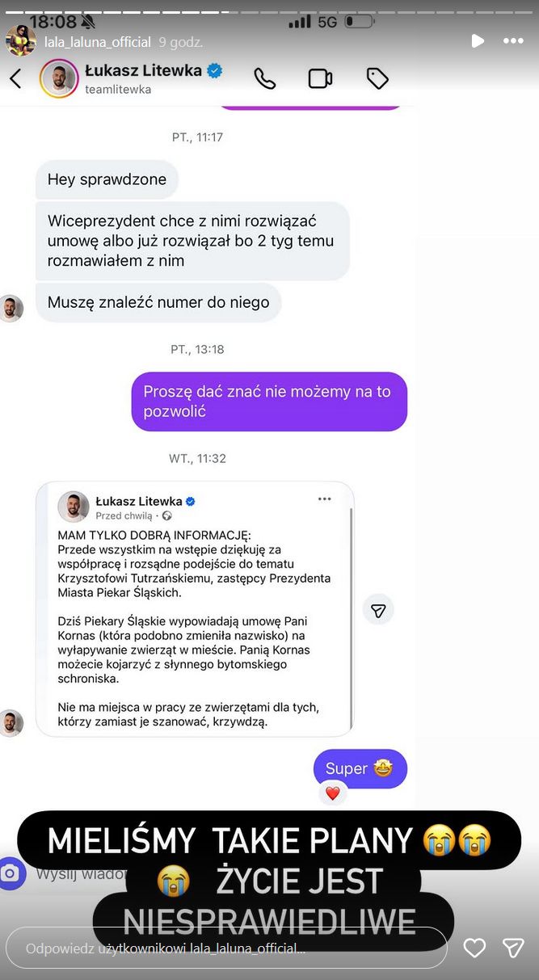
Task: Start a video call from the chat header
Action: coord(320,78)
